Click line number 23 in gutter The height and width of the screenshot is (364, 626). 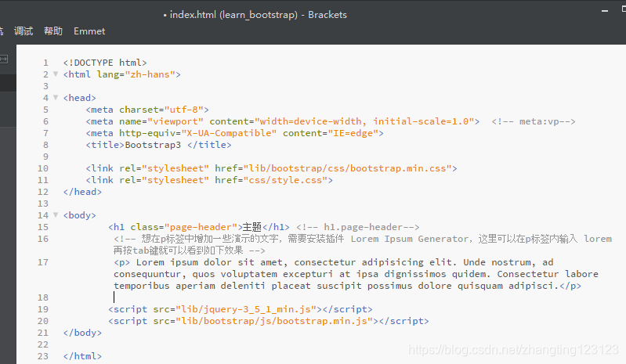(x=43, y=356)
